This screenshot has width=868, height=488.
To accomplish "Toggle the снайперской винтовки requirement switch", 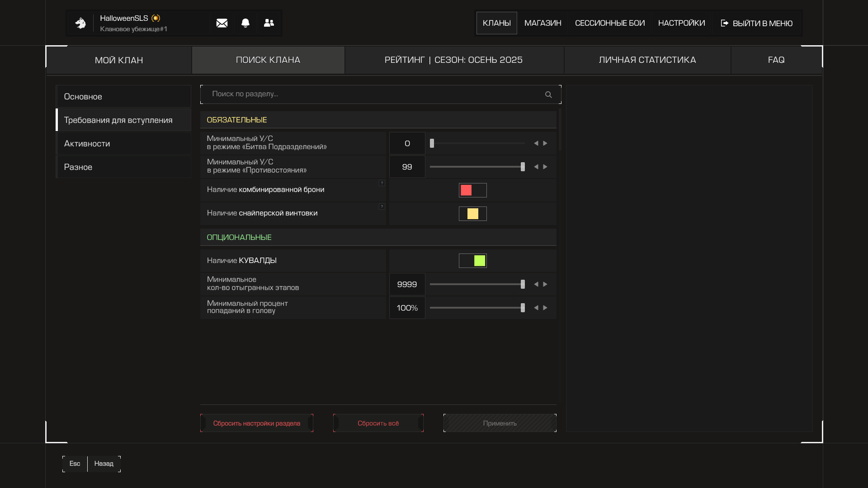I will tap(472, 214).
